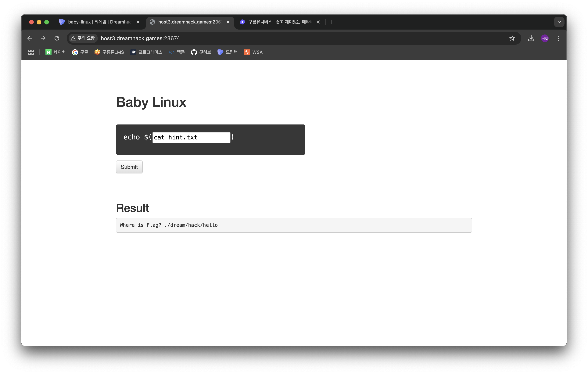
Task: Bookmark this page with star icon
Action: click(512, 38)
